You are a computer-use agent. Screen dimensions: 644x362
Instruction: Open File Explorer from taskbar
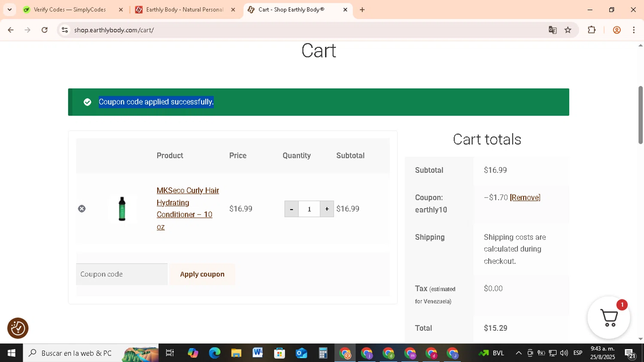236,353
